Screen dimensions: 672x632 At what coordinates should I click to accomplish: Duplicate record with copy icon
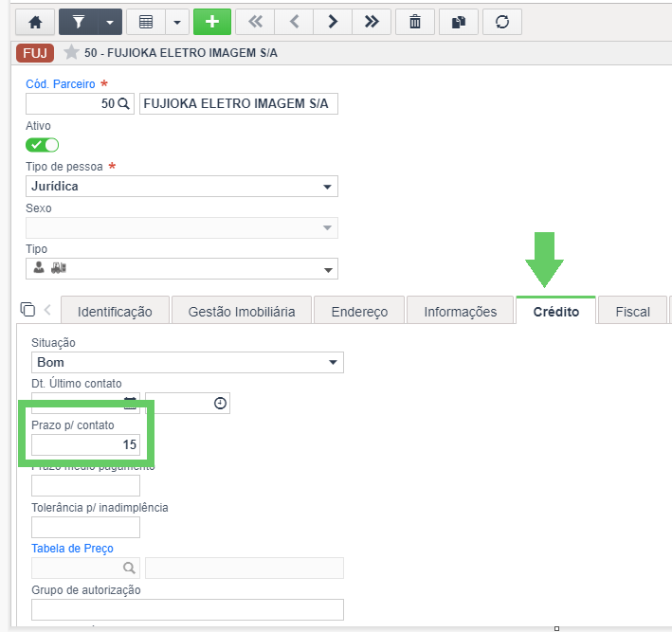(x=459, y=22)
